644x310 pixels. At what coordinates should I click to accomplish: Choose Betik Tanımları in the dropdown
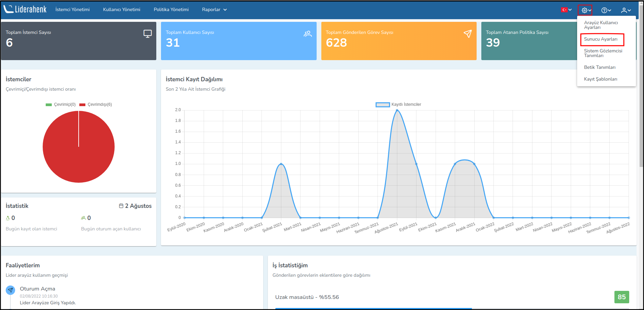[x=600, y=68]
